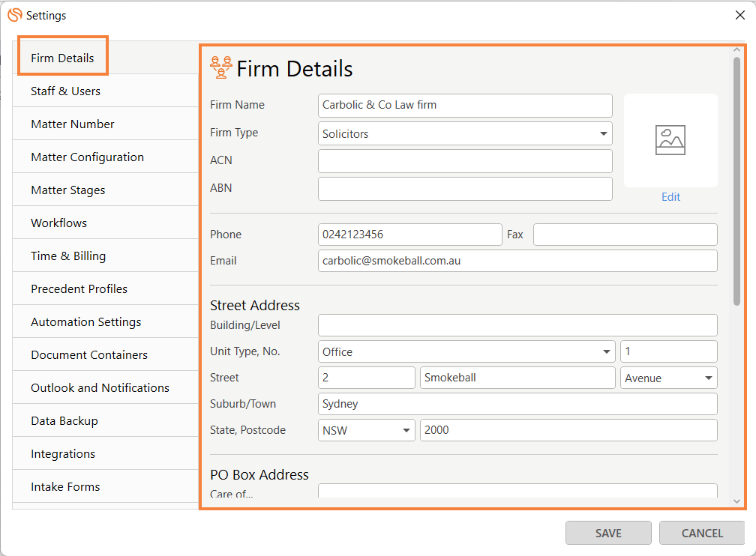Click the Smokeball logo in the title bar
756x556 pixels.
tap(15, 15)
